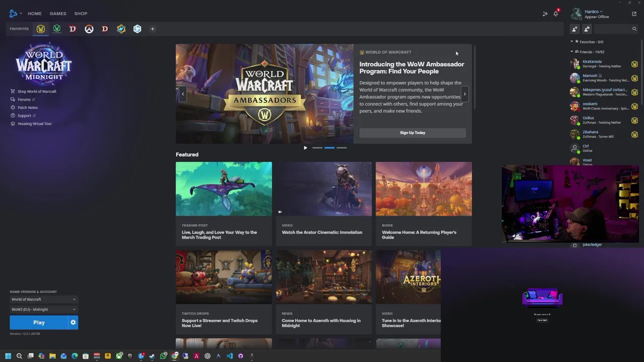644x362 pixels.
Task: Click WoW game icon beside KiraKaneda
Action: pyautogui.click(x=634, y=64)
